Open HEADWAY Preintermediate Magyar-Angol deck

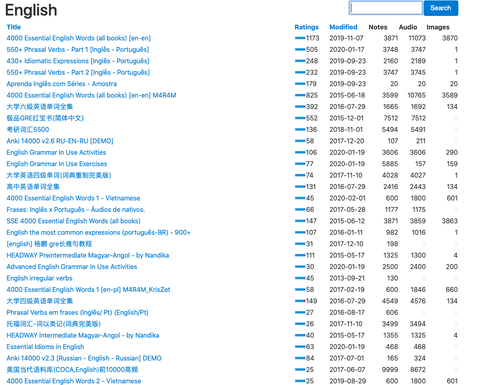(88, 255)
